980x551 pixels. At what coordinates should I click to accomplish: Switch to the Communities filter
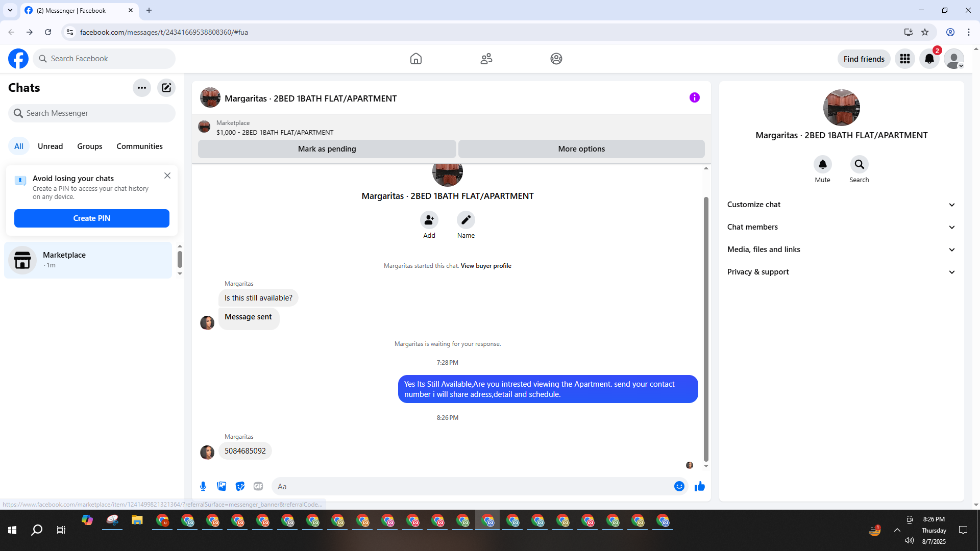pyautogui.click(x=139, y=146)
